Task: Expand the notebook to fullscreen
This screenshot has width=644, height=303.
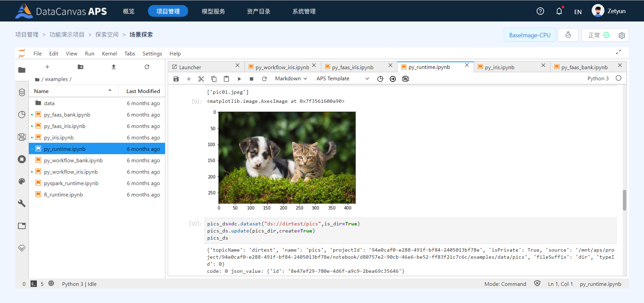Action: [x=619, y=52]
